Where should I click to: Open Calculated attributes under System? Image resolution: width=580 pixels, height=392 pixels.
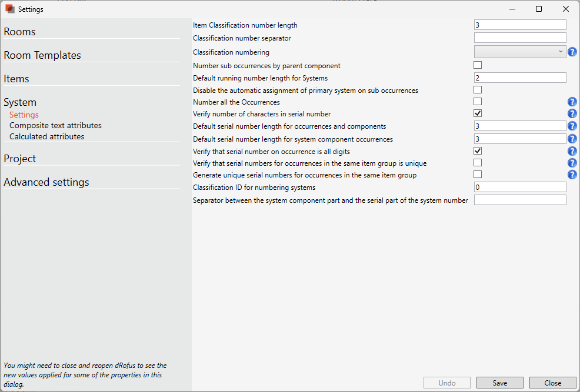[x=46, y=136]
